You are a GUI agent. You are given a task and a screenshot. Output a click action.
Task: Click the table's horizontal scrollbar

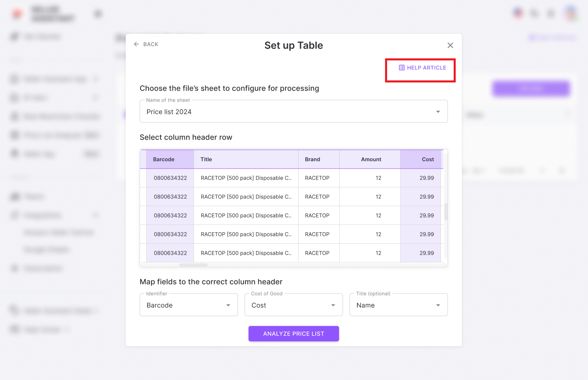point(194,265)
